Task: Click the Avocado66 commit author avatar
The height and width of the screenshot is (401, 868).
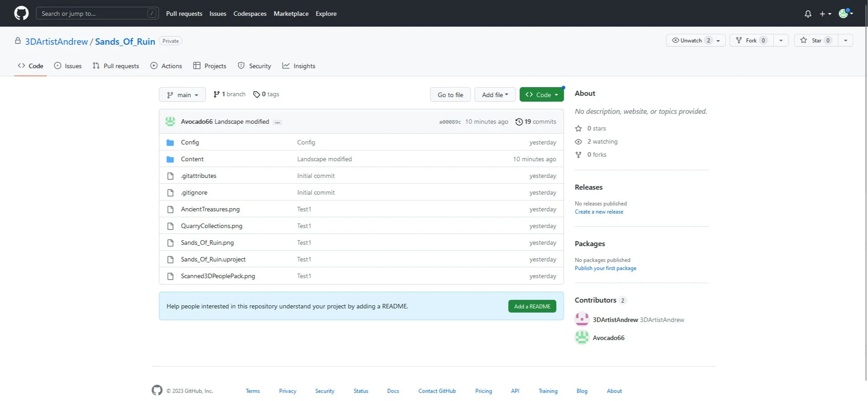Action: (170, 121)
